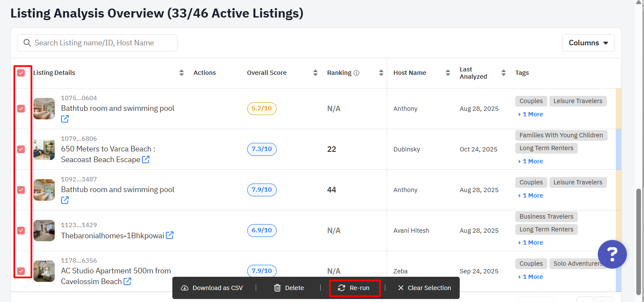Re-run analysis for selected listings

coord(354,288)
